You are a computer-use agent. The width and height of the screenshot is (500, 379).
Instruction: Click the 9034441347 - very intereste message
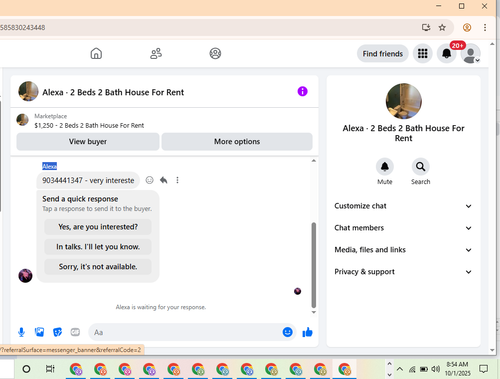pos(88,180)
